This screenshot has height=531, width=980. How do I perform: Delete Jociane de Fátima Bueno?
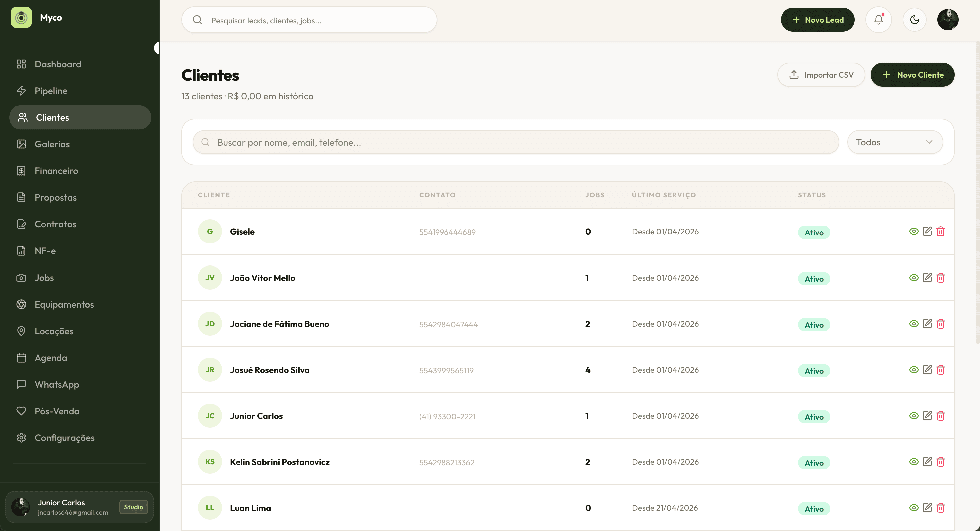[941, 324]
